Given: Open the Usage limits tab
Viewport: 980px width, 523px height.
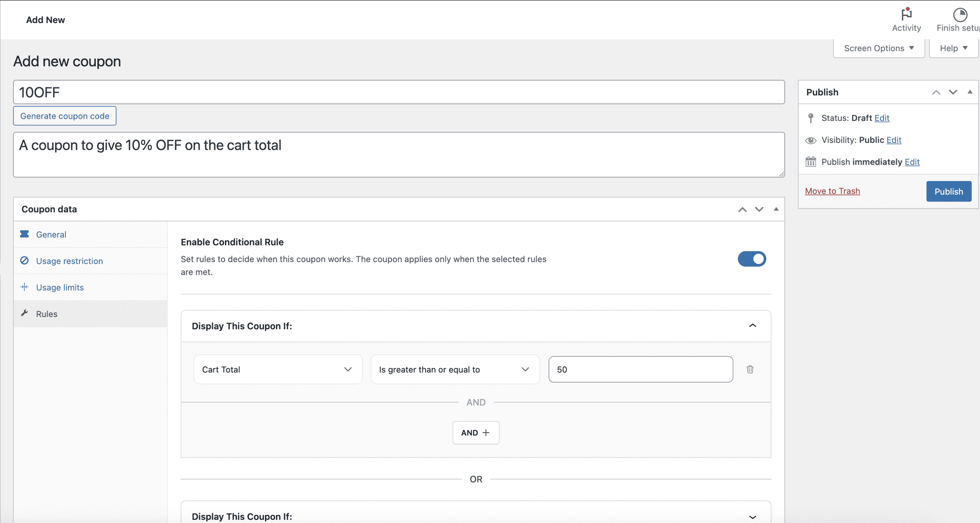Looking at the screenshot, I should 60,287.
